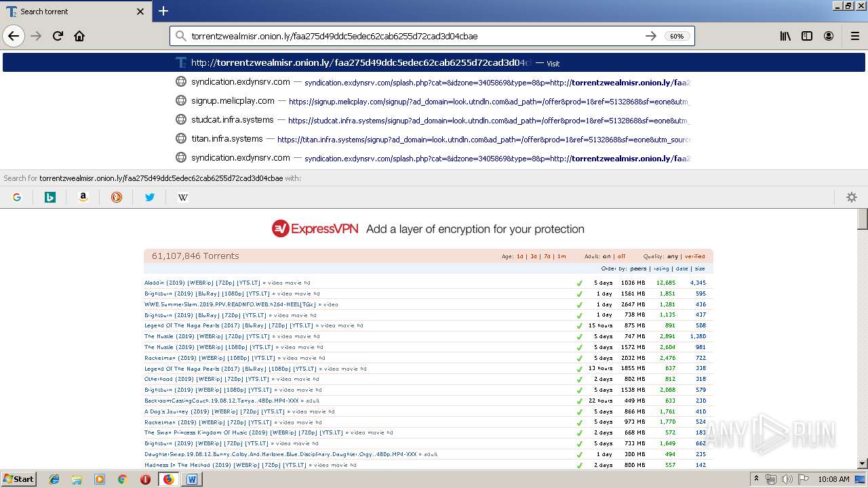Open the 60% zoom level indicator
868x488 pixels.
coord(677,36)
